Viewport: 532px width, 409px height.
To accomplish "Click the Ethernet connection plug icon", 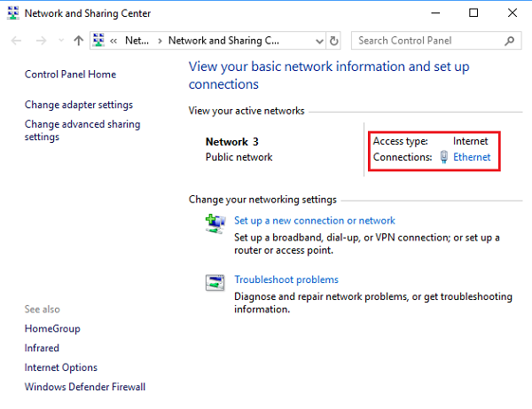I will click(443, 157).
